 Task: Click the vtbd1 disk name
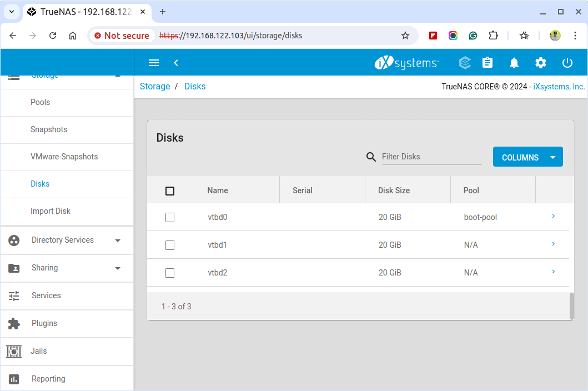click(218, 245)
